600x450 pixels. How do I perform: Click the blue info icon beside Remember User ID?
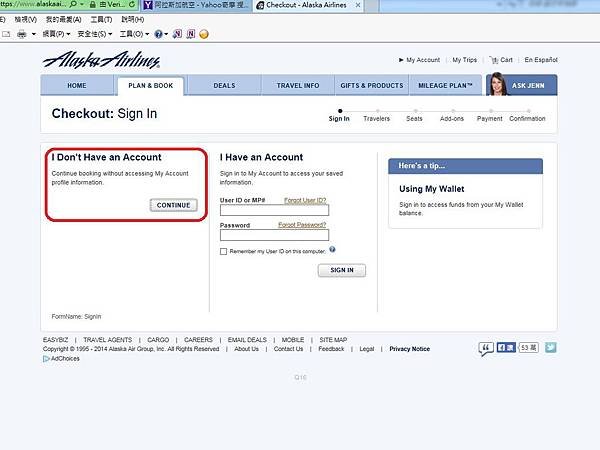(332, 249)
